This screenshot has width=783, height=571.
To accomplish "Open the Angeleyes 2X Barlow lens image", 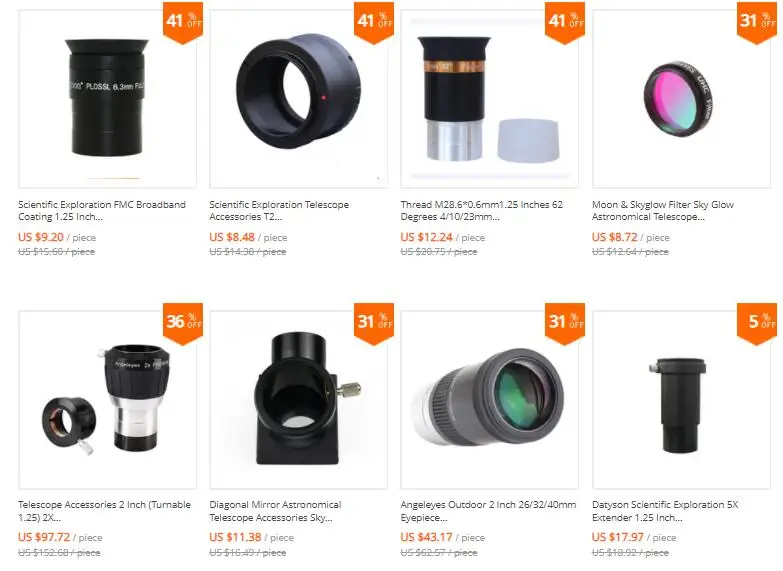I will [x=107, y=400].
